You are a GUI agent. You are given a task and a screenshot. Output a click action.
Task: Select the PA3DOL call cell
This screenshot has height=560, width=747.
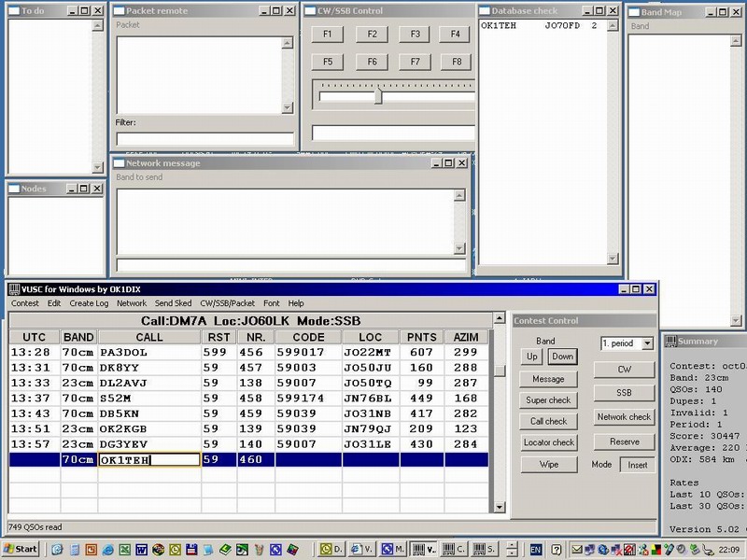point(149,353)
